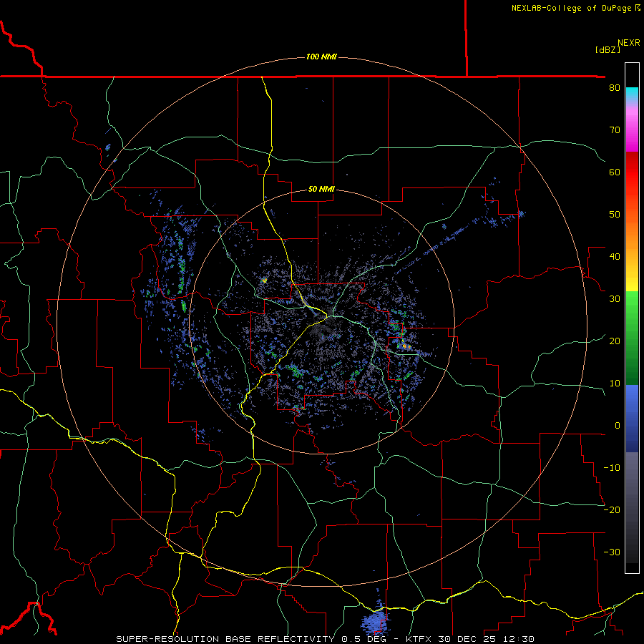Click the -30 value on the dBZ scale

pos(612,552)
